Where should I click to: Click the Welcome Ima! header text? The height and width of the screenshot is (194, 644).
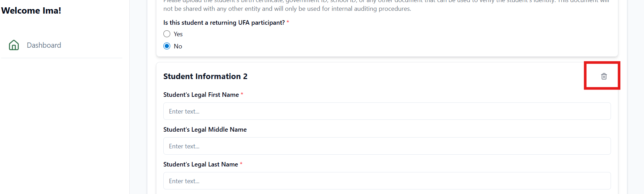(31, 10)
